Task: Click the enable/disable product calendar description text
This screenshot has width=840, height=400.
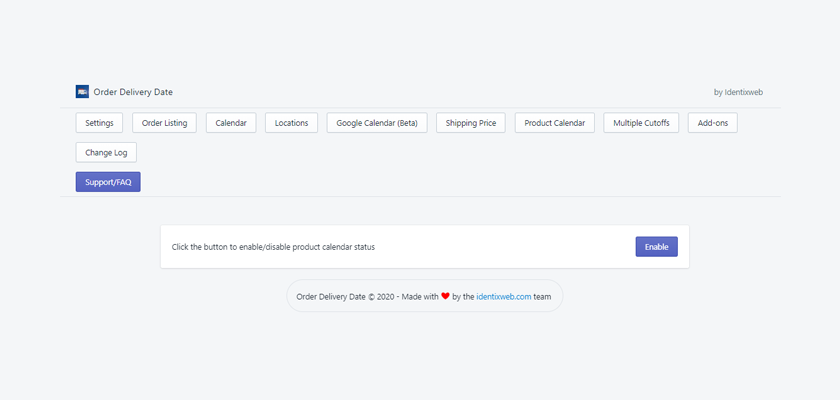Action: tap(273, 247)
